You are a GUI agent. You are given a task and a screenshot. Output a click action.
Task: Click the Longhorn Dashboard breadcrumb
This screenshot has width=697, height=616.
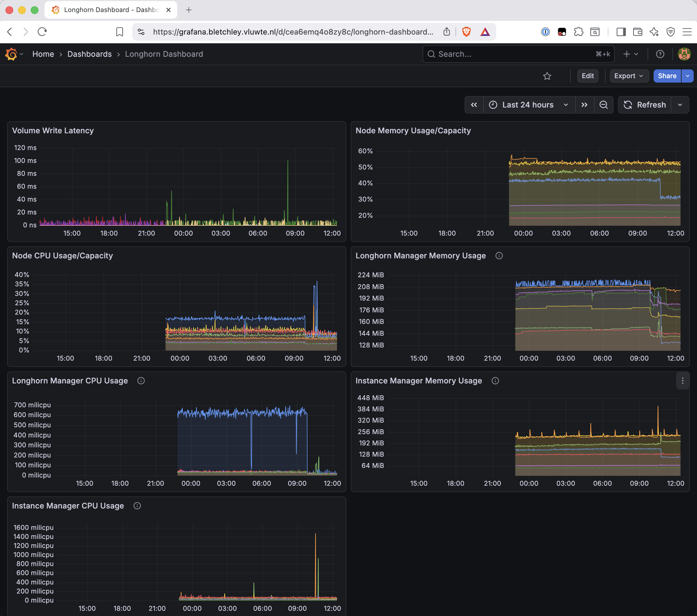[x=164, y=54]
